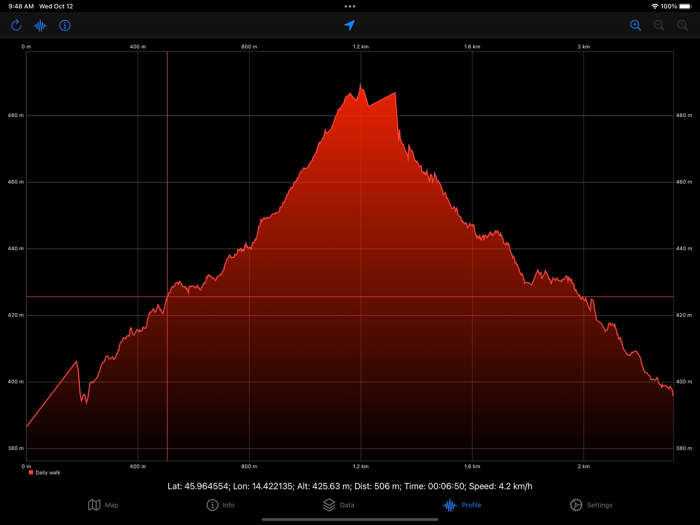700x525 pixels.
Task: Tap the red Daily walk legend swatch
Action: (31, 472)
